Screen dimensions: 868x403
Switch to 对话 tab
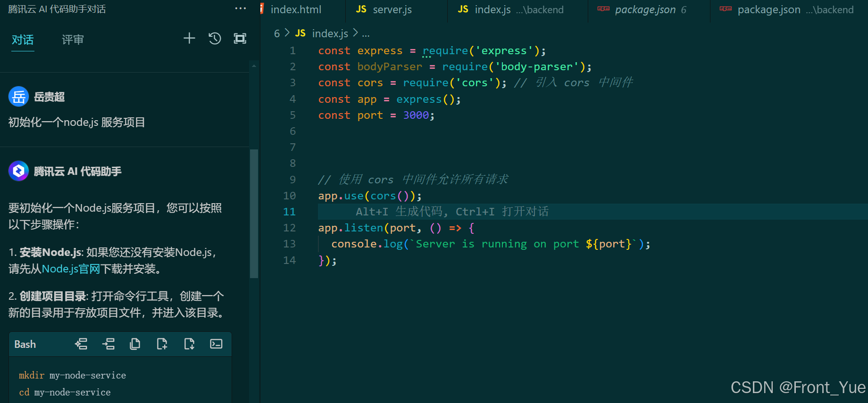(x=23, y=40)
